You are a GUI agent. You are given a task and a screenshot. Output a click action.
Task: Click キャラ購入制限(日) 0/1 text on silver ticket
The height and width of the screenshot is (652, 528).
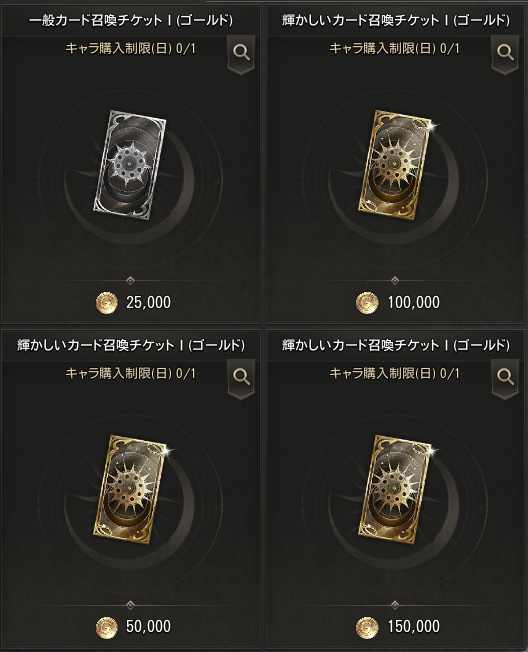click(131, 49)
